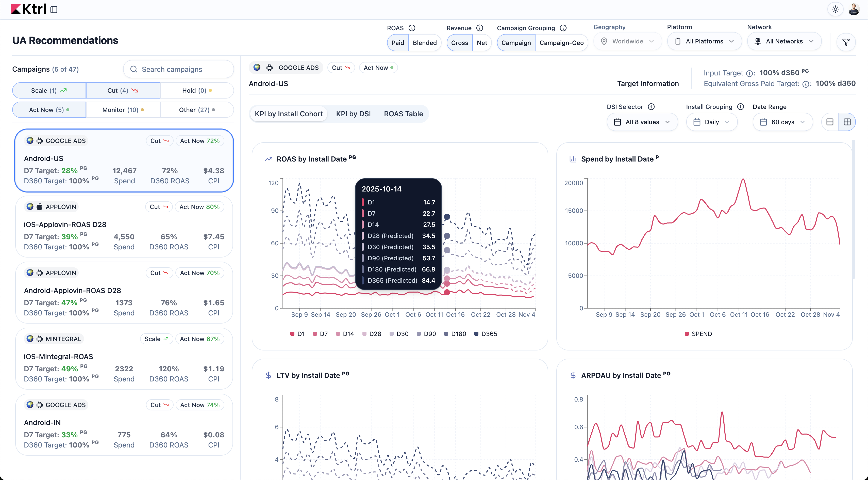
Task: Click the clear filters funnel icon
Action: [846, 42]
